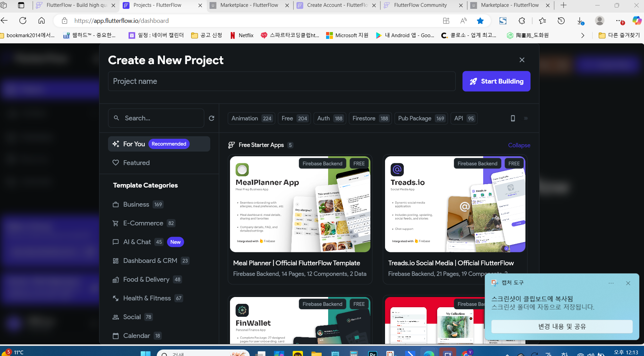Open the Copilot sidebar icon
This screenshot has height=356, width=644.
pos(637,20)
